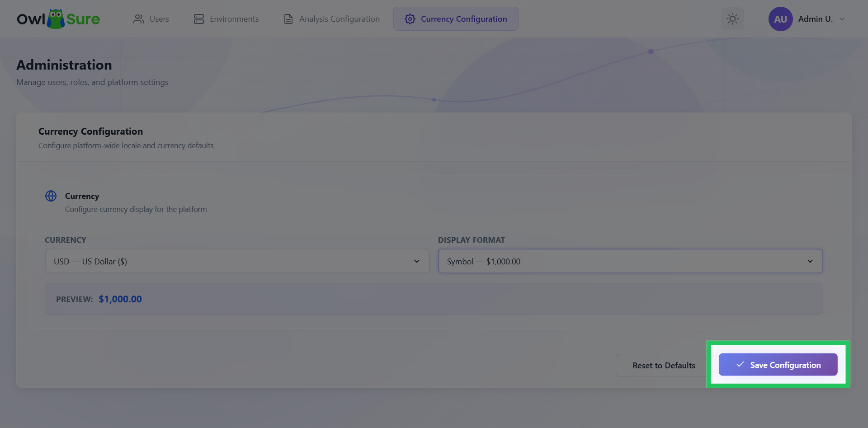Click the PREVIEW: label

tap(75, 299)
